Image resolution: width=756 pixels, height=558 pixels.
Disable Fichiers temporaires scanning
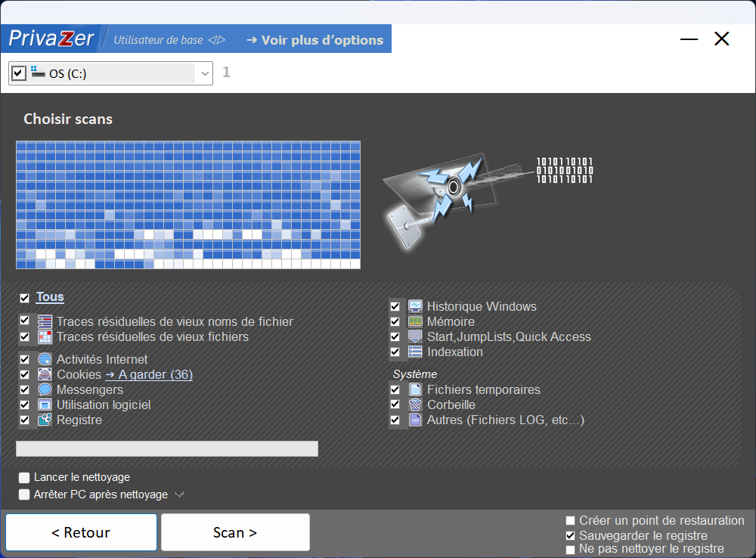(395, 389)
